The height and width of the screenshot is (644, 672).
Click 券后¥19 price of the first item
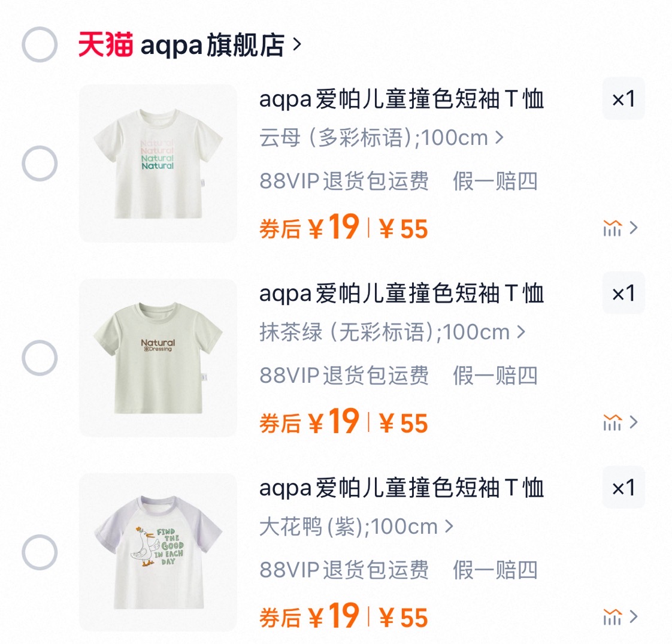pos(308,228)
